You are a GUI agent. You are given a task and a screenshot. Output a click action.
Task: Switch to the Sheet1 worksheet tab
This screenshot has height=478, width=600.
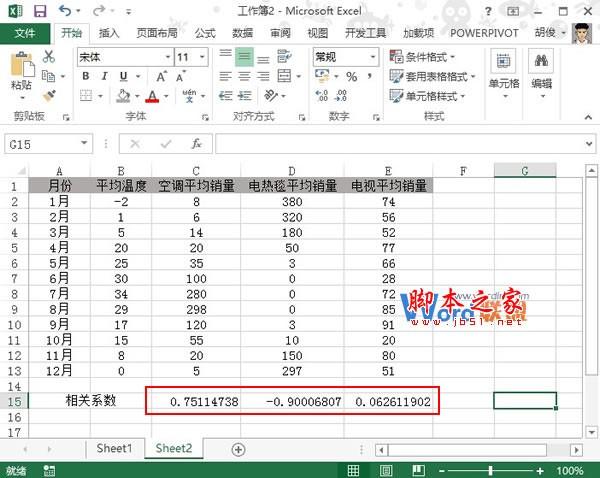[114, 449]
